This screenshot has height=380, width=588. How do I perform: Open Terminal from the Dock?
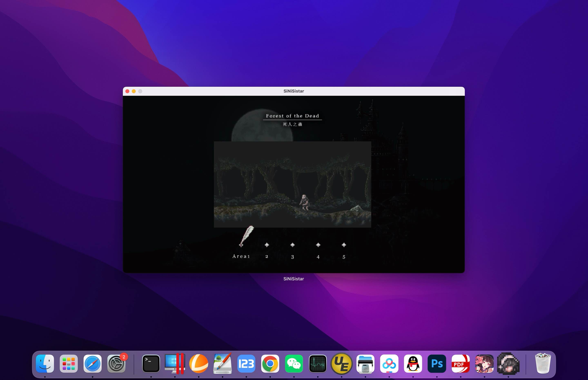click(151, 363)
